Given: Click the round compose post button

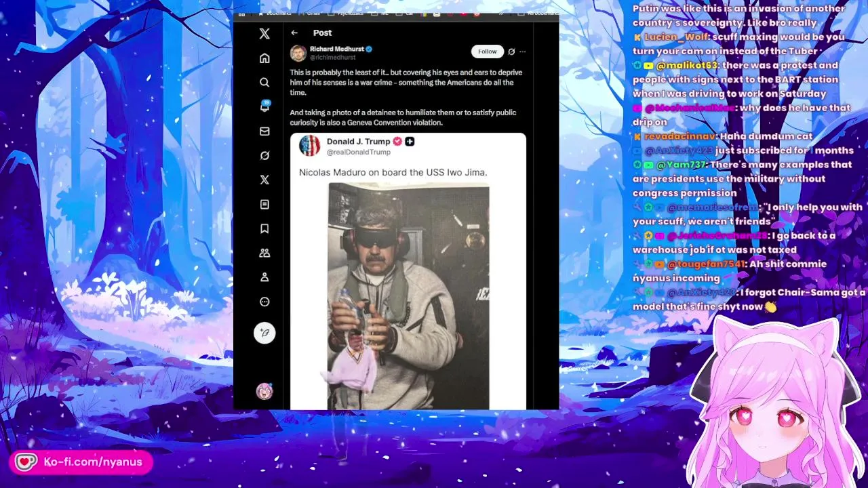Looking at the screenshot, I should (x=264, y=333).
